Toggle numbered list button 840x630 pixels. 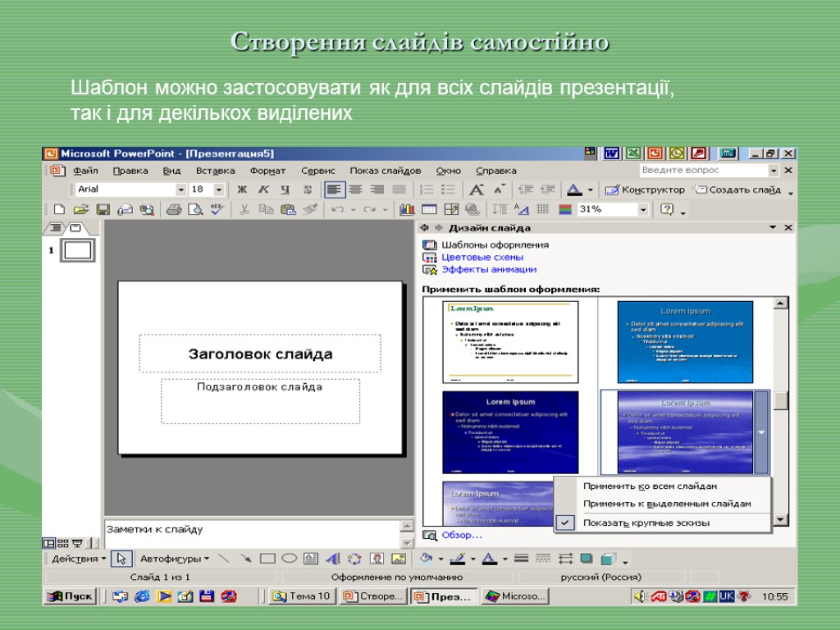click(427, 189)
